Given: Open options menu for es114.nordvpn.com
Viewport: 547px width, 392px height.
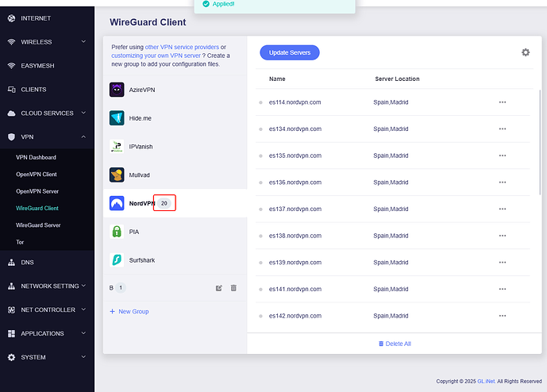Looking at the screenshot, I should click(x=502, y=102).
